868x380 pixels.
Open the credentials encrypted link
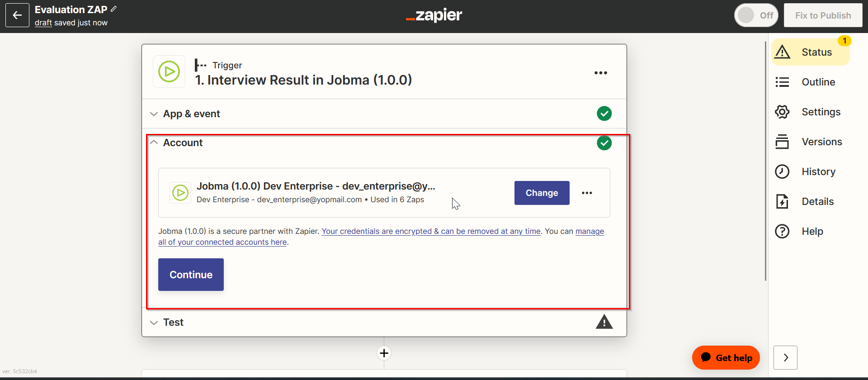pyautogui.click(x=431, y=231)
